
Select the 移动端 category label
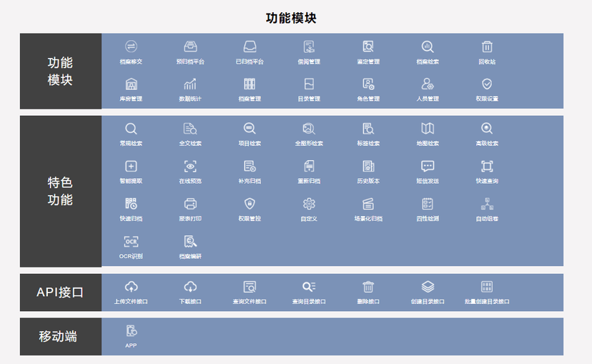tap(60, 336)
